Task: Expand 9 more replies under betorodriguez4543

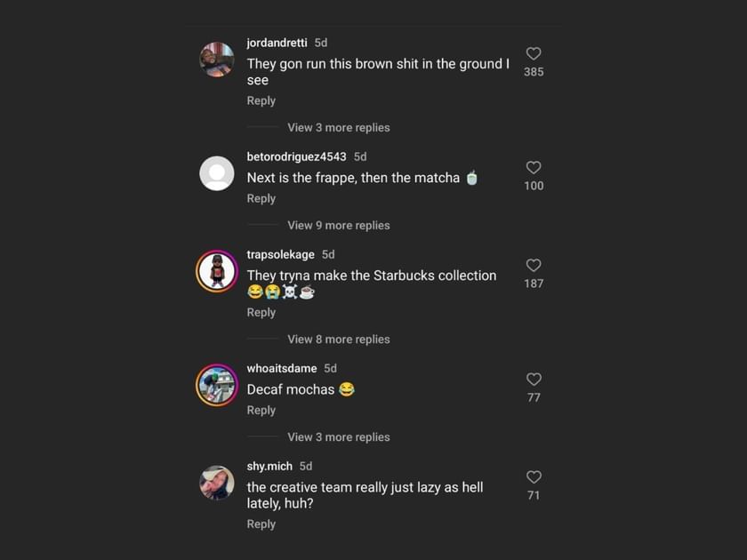Action: pos(338,225)
